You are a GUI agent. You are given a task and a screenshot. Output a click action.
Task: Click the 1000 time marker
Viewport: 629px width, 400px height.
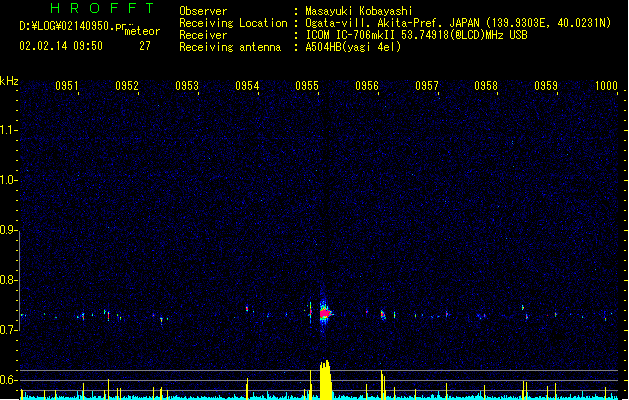tap(606, 86)
